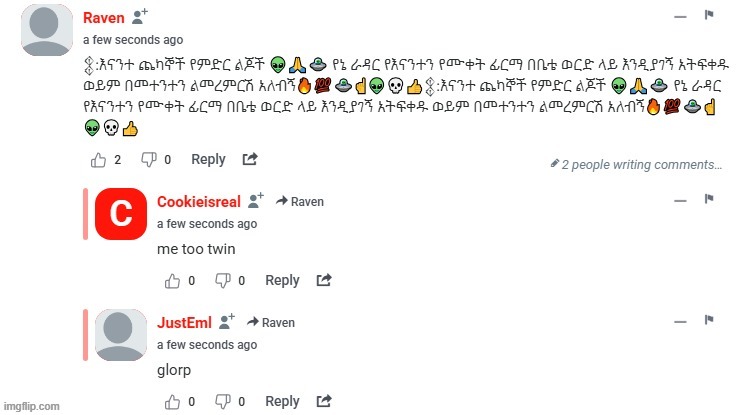Screen dimensions: 749x415
Task: Collapse Raven's comment thread
Action: [680, 17]
